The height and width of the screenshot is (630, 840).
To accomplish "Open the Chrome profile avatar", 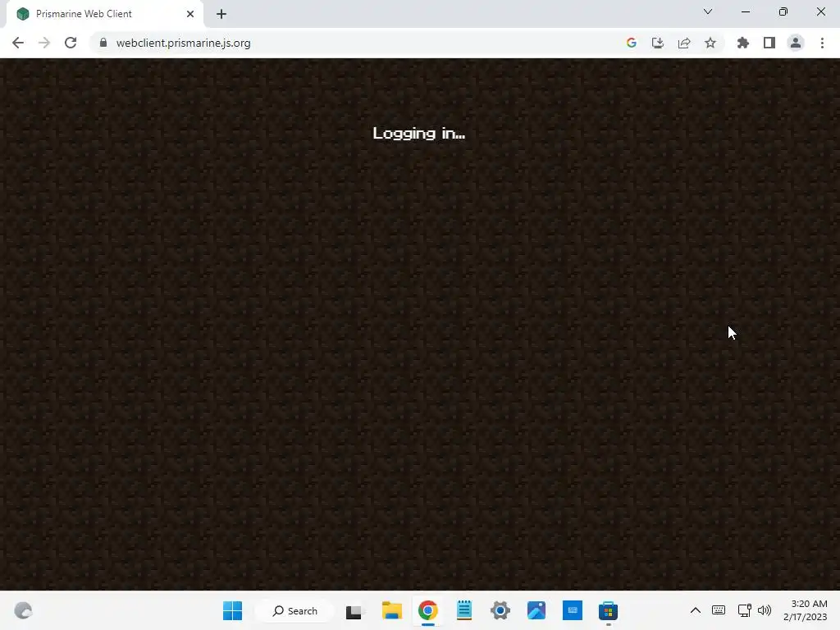I will (x=796, y=43).
